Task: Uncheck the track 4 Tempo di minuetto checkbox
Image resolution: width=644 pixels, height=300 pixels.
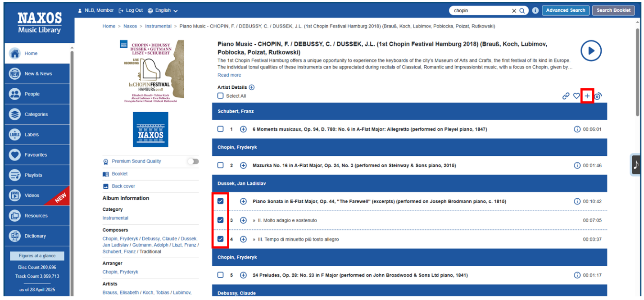Action: click(x=220, y=239)
